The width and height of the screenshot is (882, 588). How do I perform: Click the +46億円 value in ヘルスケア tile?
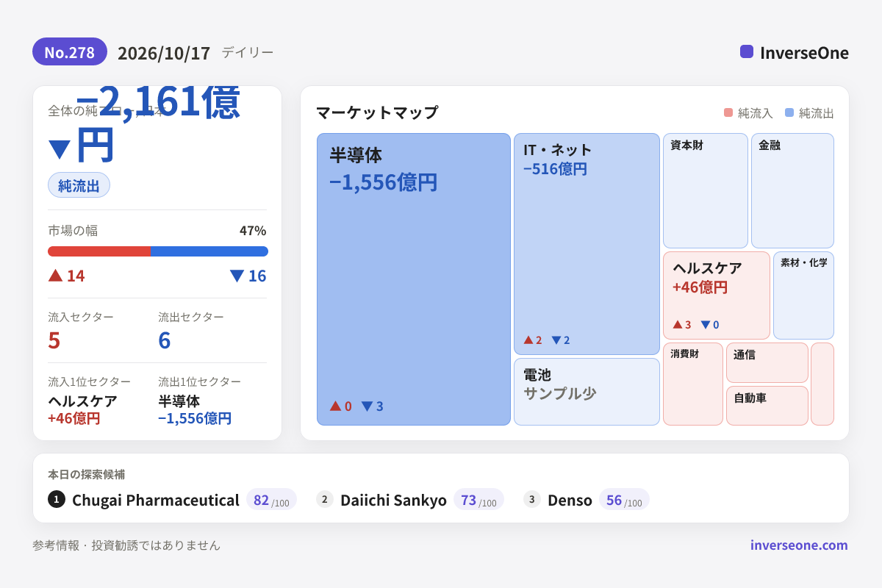click(x=700, y=287)
